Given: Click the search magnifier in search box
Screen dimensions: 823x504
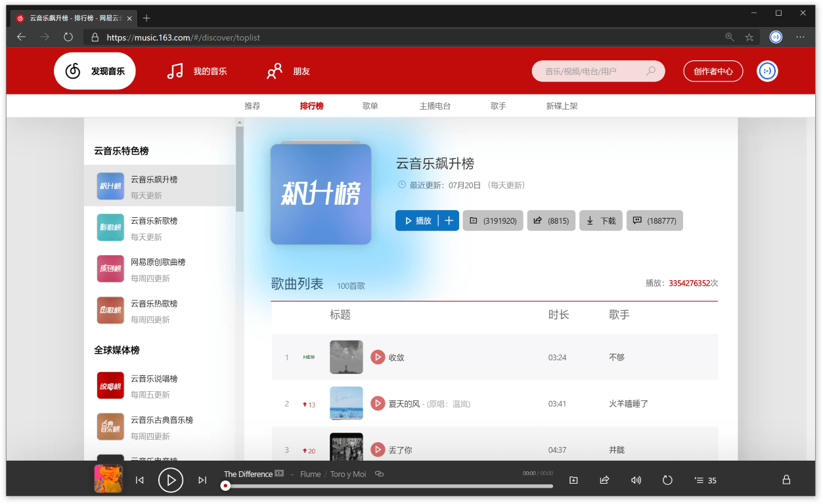Looking at the screenshot, I should 651,71.
